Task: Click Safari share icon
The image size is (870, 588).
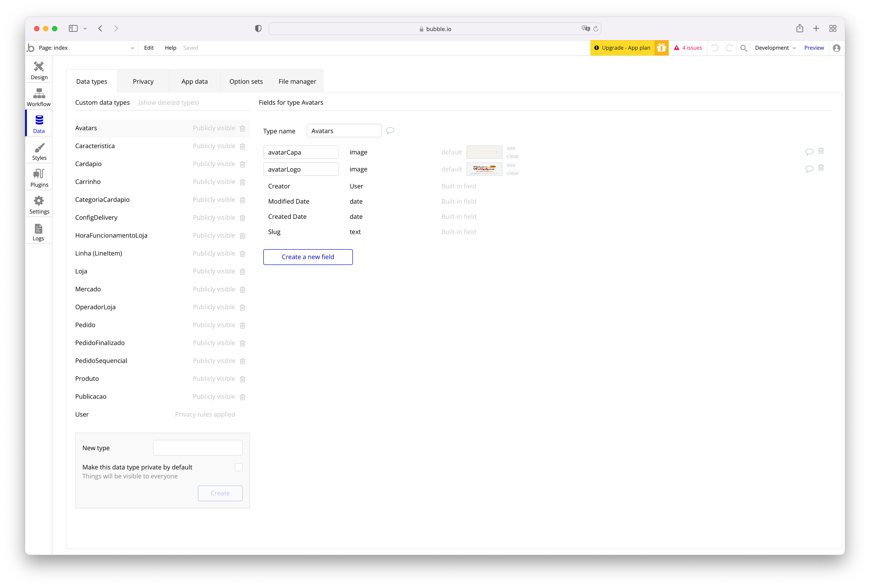Action: [x=800, y=29]
